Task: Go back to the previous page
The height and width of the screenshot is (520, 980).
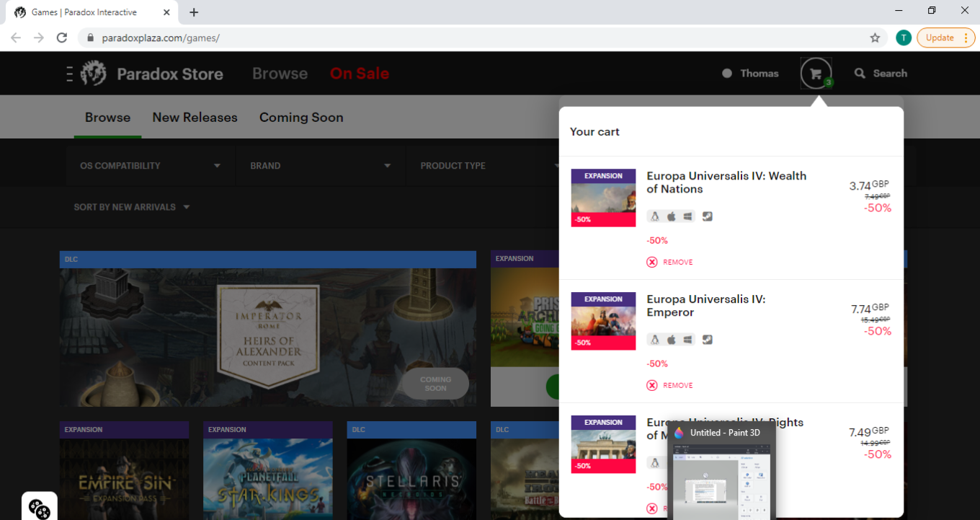Action: [x=16, y=38]
